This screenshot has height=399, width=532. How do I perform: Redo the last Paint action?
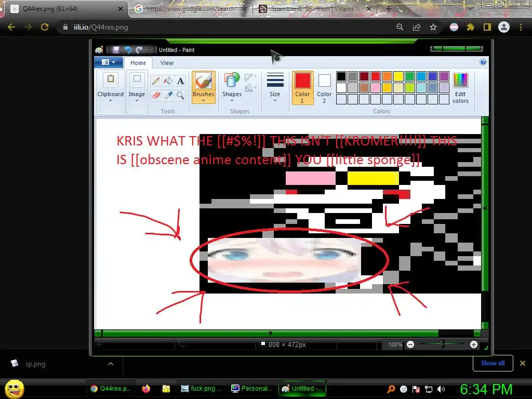(x=139, y=50)
